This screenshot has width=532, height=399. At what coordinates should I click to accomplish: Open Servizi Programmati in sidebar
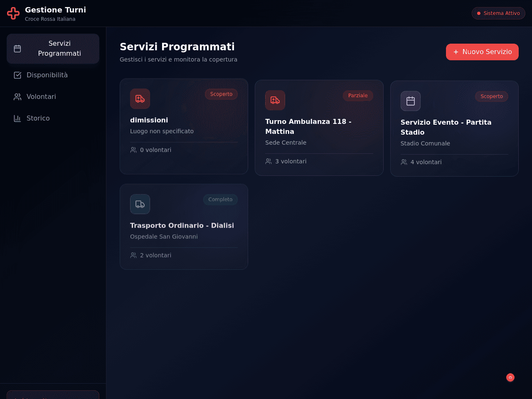53,49
